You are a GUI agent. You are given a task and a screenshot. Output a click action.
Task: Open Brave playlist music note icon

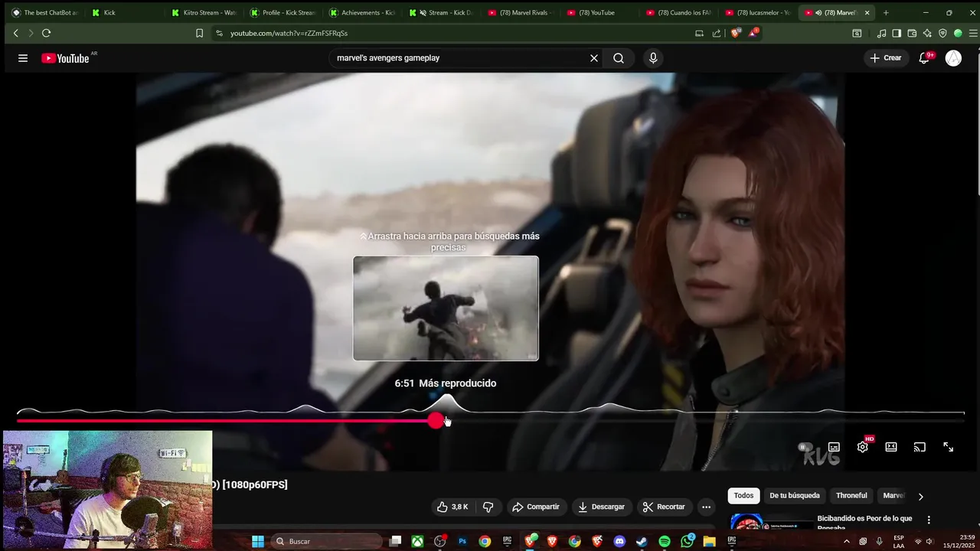[882, 33]
